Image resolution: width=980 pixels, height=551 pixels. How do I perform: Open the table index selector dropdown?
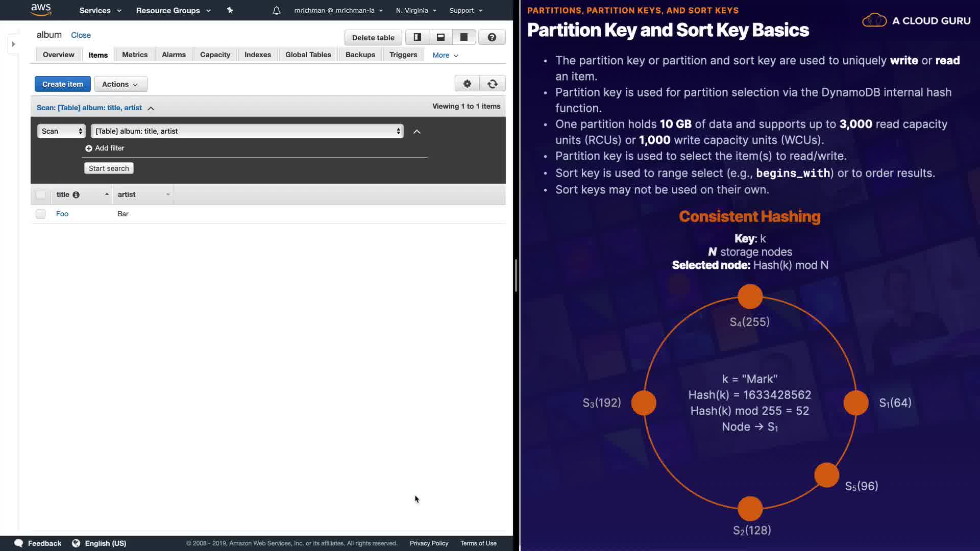click(247, 131)
